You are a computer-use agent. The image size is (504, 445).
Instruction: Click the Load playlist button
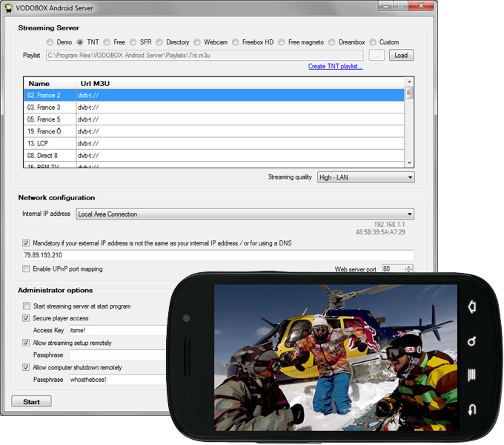point(402,56)
